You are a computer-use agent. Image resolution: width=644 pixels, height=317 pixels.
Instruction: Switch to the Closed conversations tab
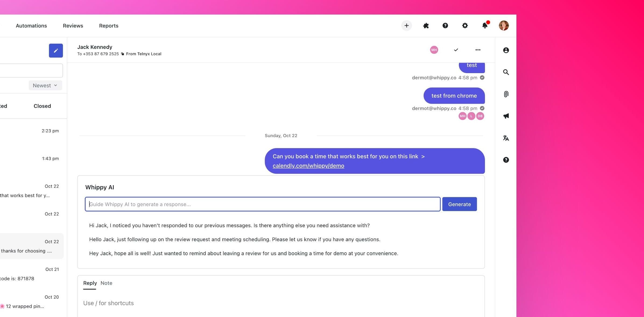pyautogui.click(x=42, y=106)
